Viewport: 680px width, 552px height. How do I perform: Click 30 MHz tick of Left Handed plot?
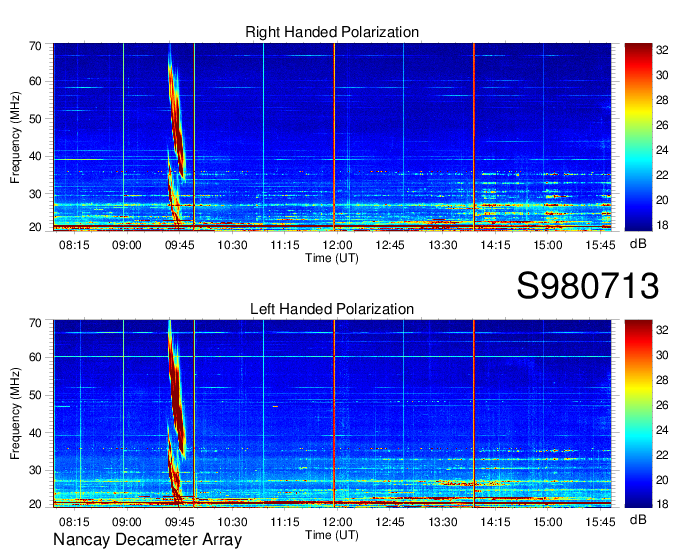tap(35, 470)
